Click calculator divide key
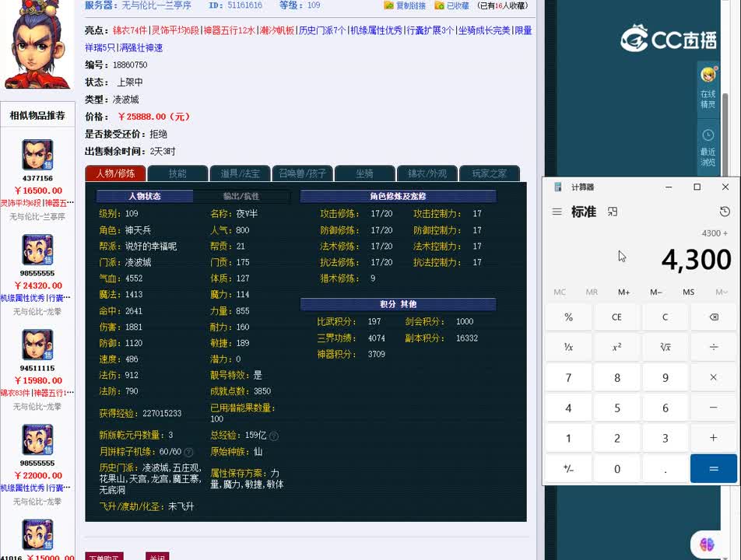The height and width of the screenshot is (560, 741). click(x=714, y=347)
